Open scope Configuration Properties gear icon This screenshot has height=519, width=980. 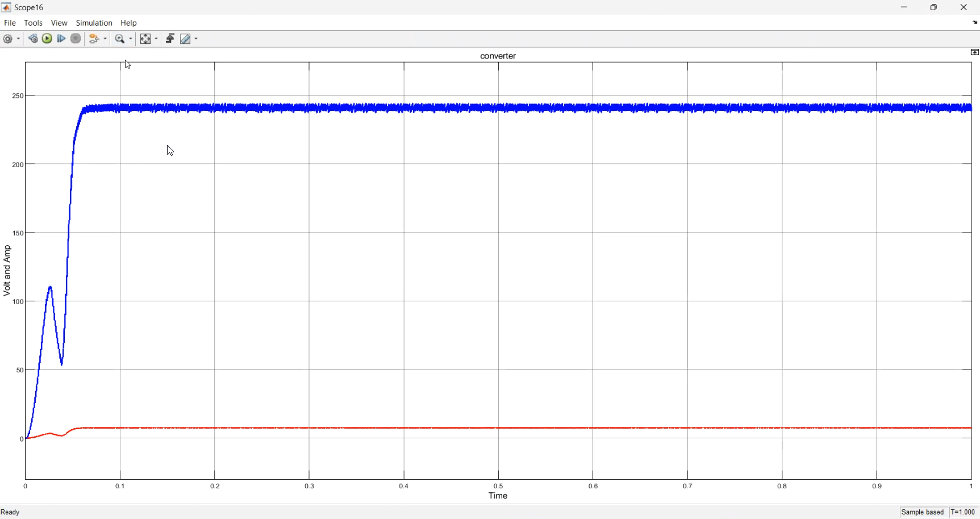(x=8, y=39)
